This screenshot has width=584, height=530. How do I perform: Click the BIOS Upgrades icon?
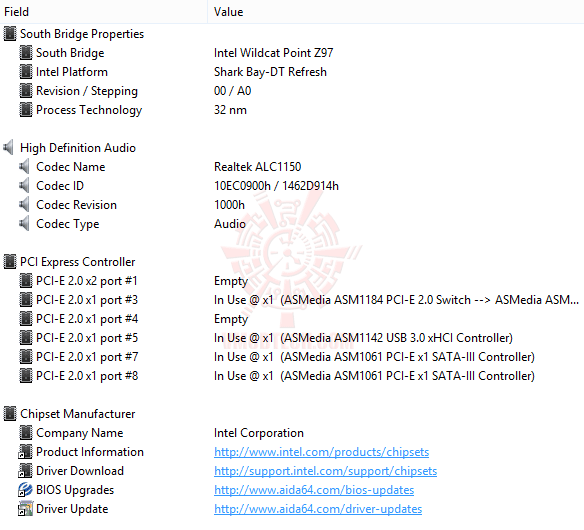pos(25,489)
